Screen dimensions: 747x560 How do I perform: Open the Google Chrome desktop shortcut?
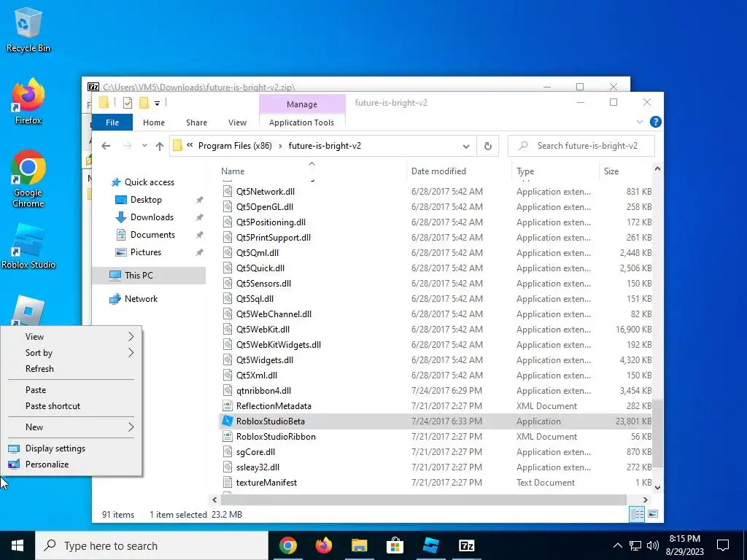point(28,178)
